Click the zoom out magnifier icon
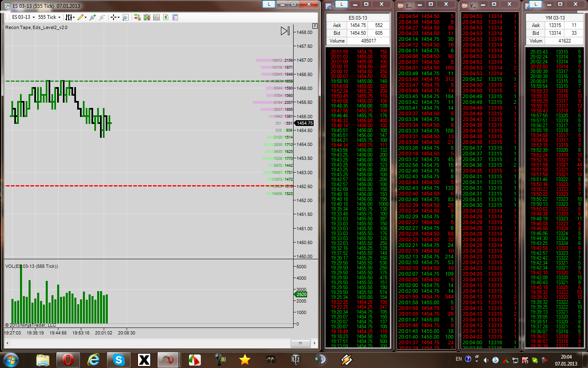The width and height of the screenshot is (588, 368). click(102, 17)
